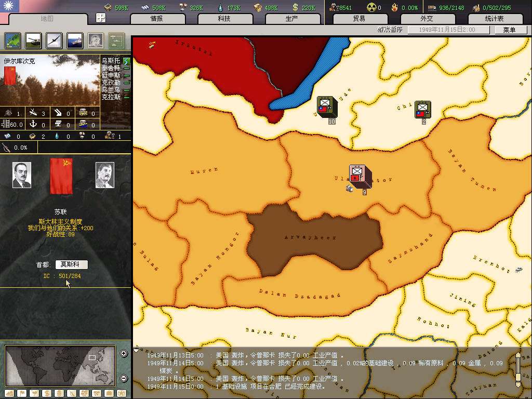Select the red Soviet army stack of 9

pyautogui.click(x=361, y=177)
